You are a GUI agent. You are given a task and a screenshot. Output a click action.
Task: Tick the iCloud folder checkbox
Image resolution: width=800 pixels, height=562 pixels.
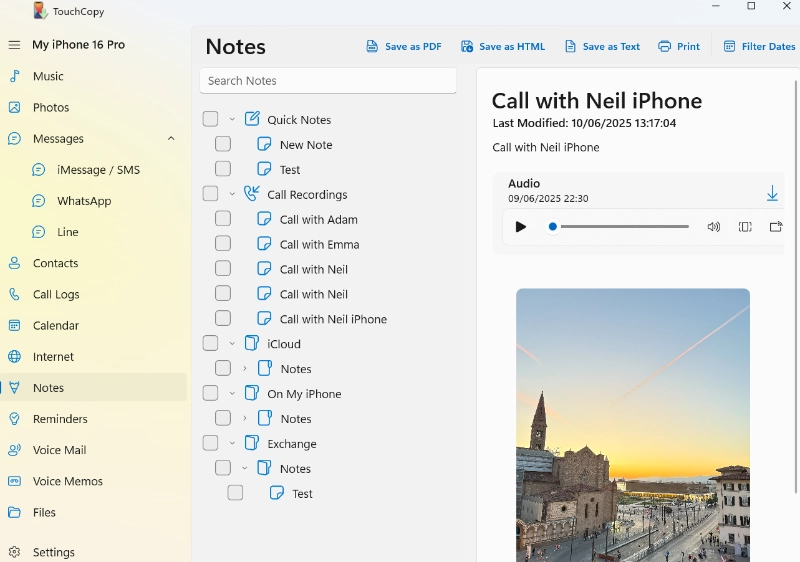(210, 343)
